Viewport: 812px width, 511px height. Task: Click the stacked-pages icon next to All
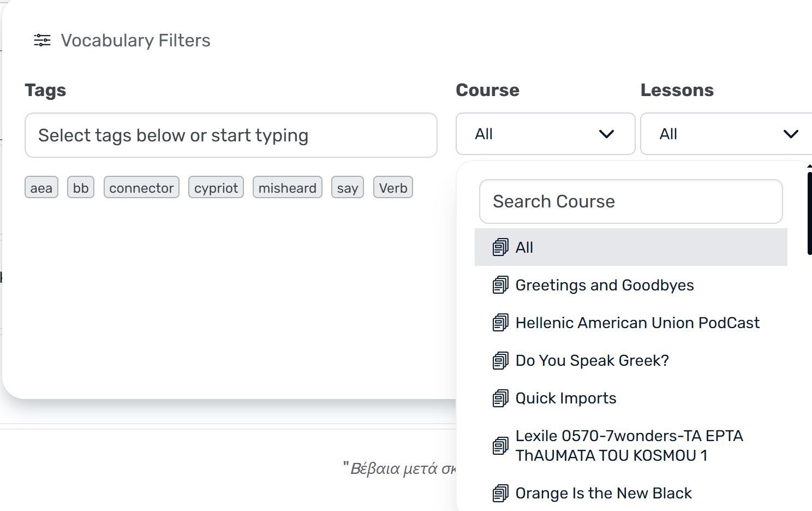pos(500,247)
